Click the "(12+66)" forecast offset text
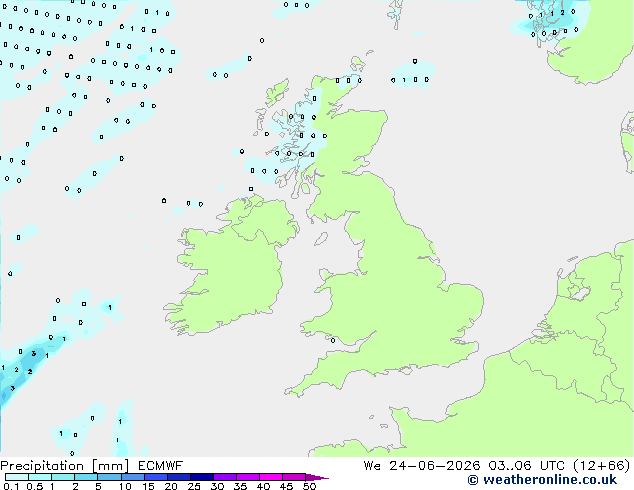This screenshot has height=490, width=634. coord(602,466)
